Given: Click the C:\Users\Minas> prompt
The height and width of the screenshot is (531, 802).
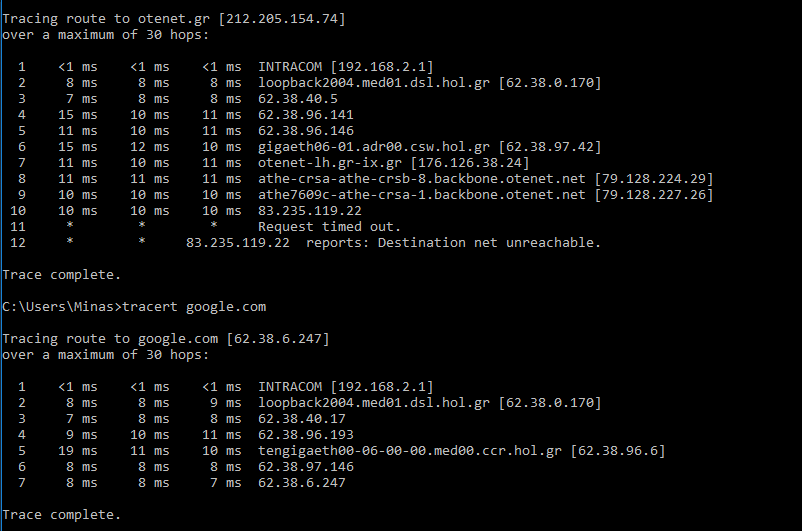Looking at the screenshot, I should 61,306.
